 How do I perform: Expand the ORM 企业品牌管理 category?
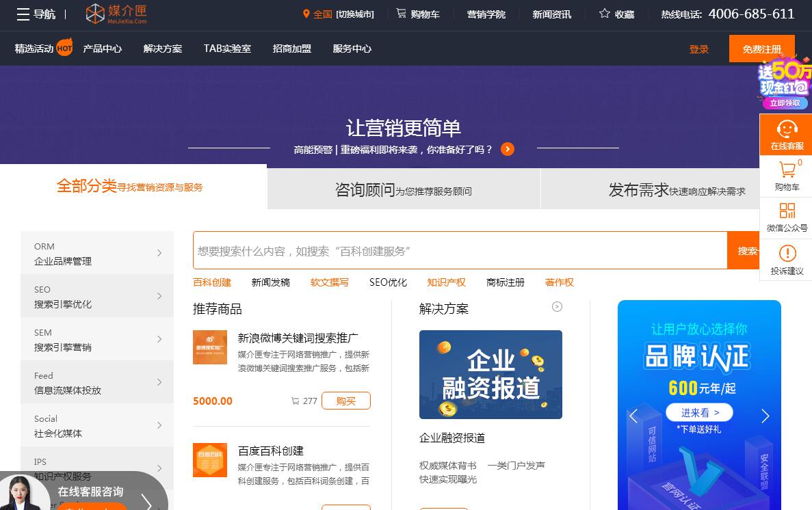[97, 253]
